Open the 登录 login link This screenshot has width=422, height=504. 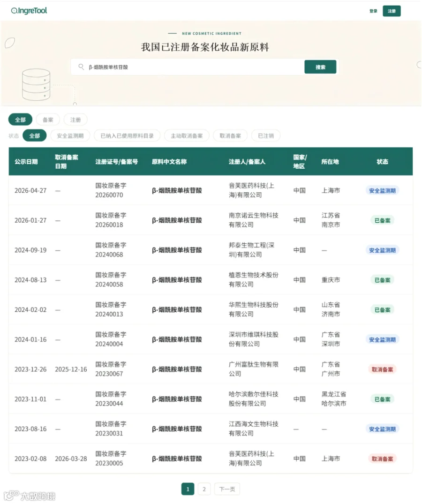tap(373, 11)
